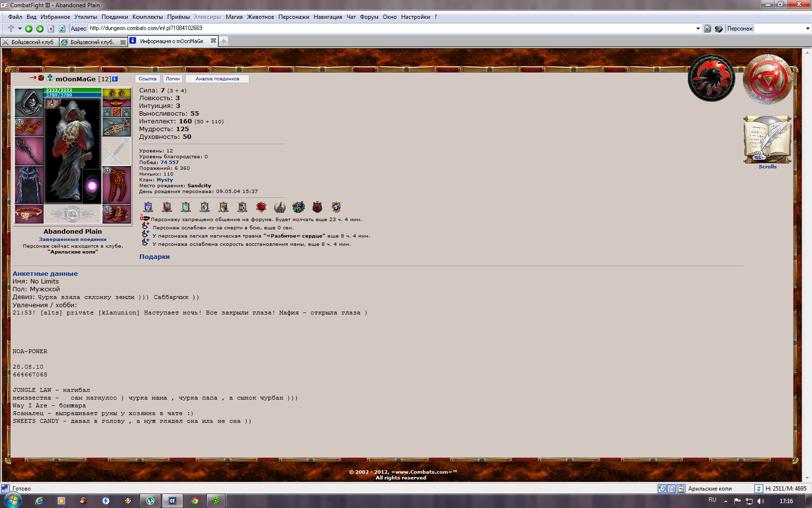812x508 pixels.
Task: Open the Start menu orb
Action: point(12,500)
